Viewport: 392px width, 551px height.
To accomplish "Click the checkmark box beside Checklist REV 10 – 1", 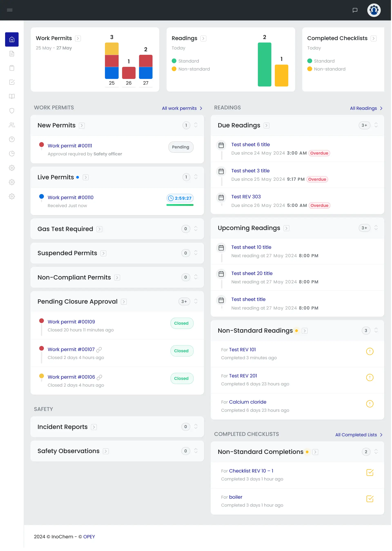I will [x=370, y=473].
